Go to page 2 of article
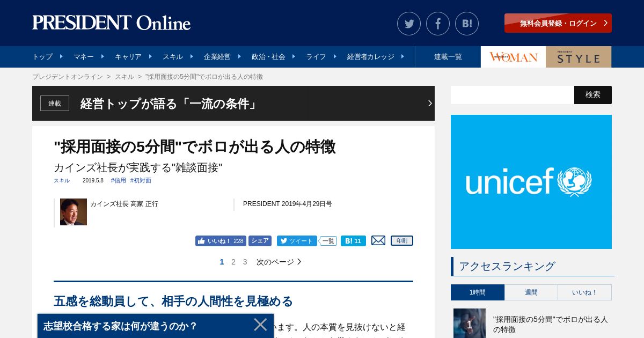Image resolution: width=644 pixels, height=338 pixels. click(233, 262)
